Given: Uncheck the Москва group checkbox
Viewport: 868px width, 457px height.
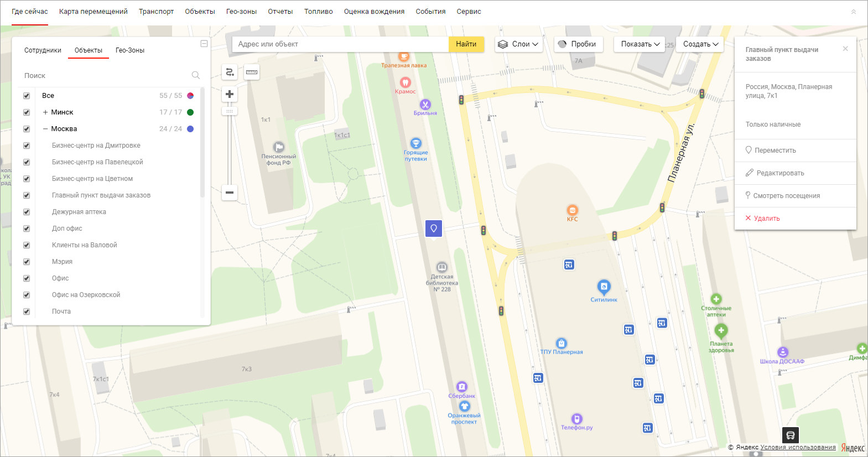Looking at the screenshot, I should click(27, 129).
